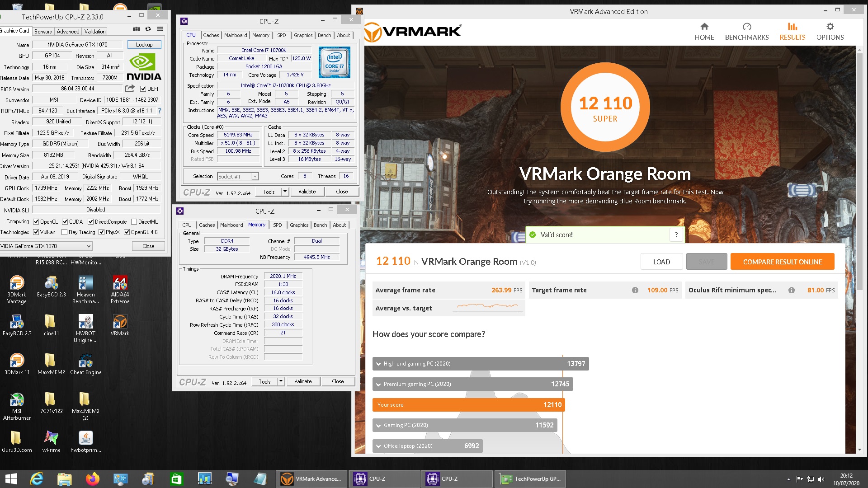Open wPrime desktop icon
This screenshot has height=488, width=868.
coord(51,441)
